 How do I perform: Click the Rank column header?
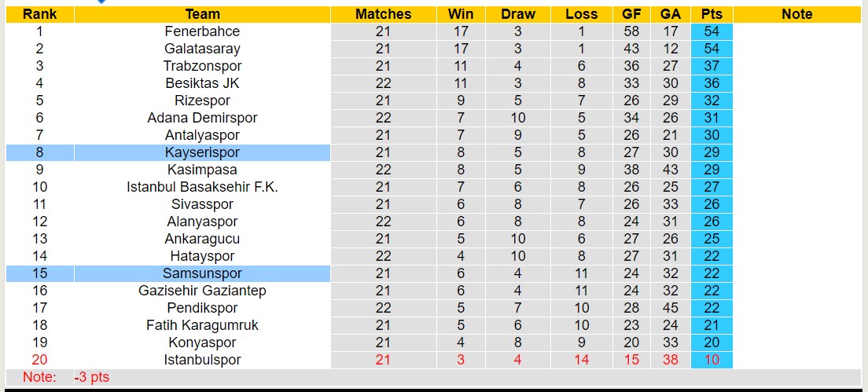[x=39, y=14]
